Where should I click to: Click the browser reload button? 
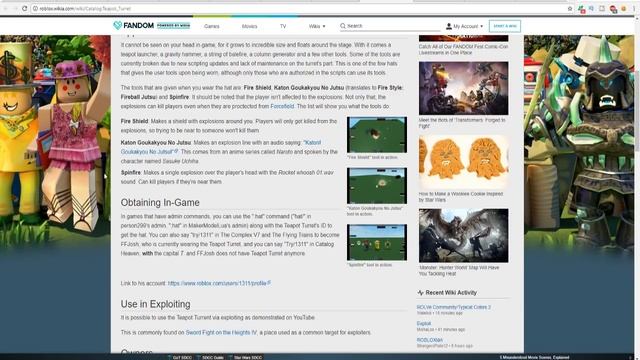coord(24,8)
